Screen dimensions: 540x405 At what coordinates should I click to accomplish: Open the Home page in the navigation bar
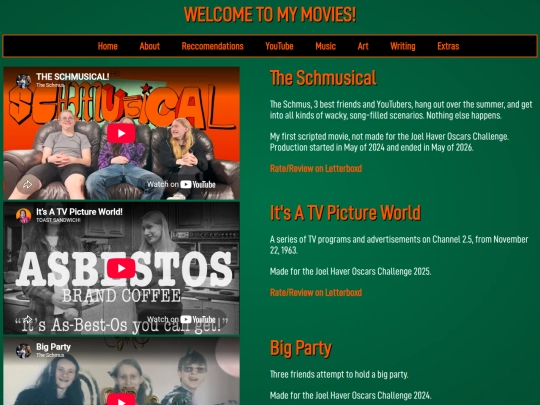click(107, 46)
